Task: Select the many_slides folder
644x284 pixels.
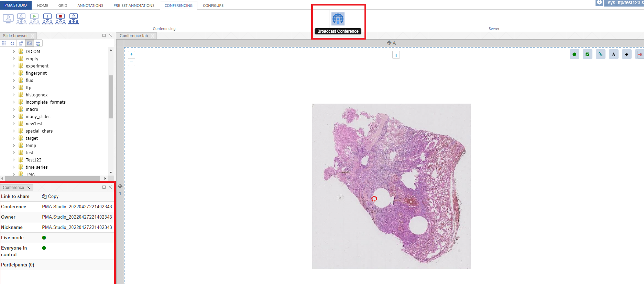Action: [x=38, y=117]
